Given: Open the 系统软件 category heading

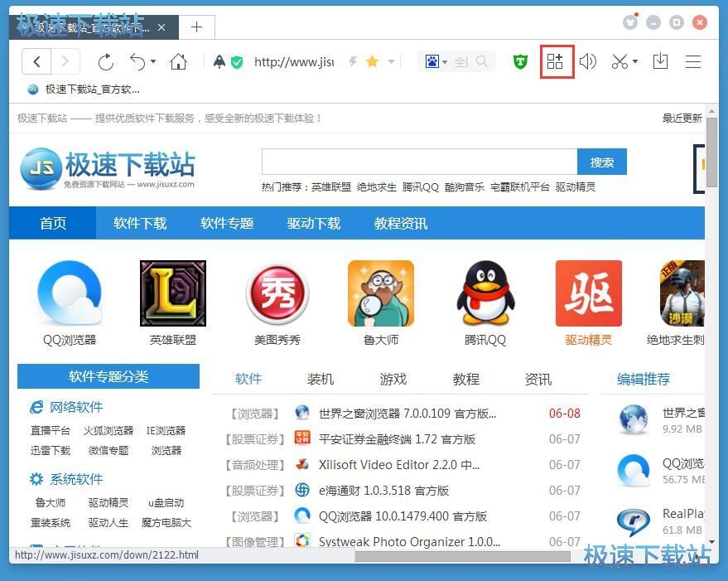Looking at the screenshot, I should point(76,479).
